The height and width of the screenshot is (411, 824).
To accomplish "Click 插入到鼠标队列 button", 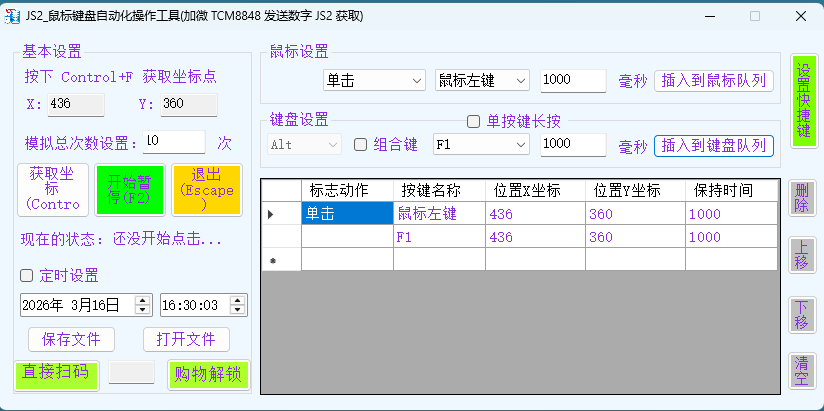I will [714, 81].
